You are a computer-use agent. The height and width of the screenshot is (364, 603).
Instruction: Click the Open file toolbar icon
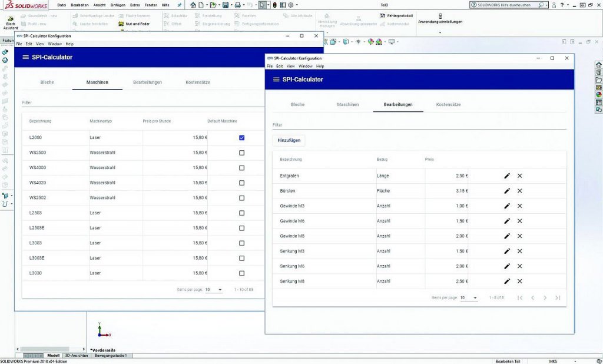[213, 5]
